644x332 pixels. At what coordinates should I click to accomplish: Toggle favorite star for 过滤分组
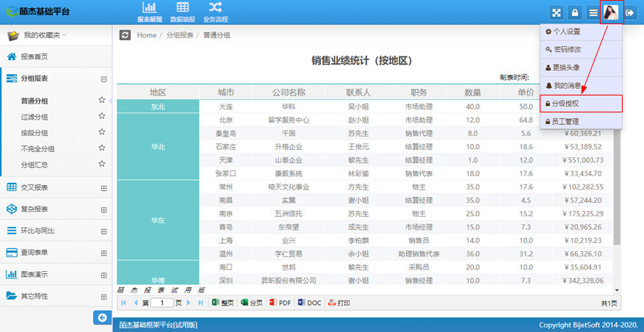[x=102, y=117]
